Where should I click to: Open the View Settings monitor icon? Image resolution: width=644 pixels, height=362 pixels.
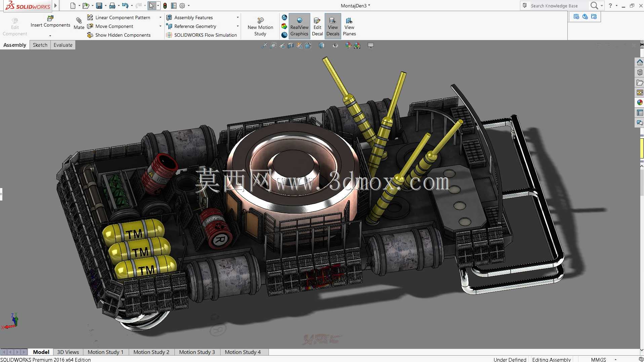tap(371, 45)
